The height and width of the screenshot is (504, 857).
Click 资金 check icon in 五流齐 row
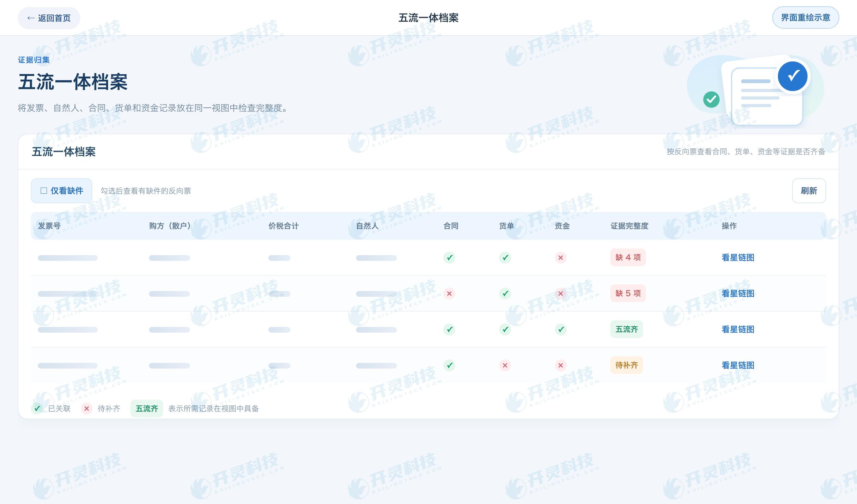pos(561,329)
